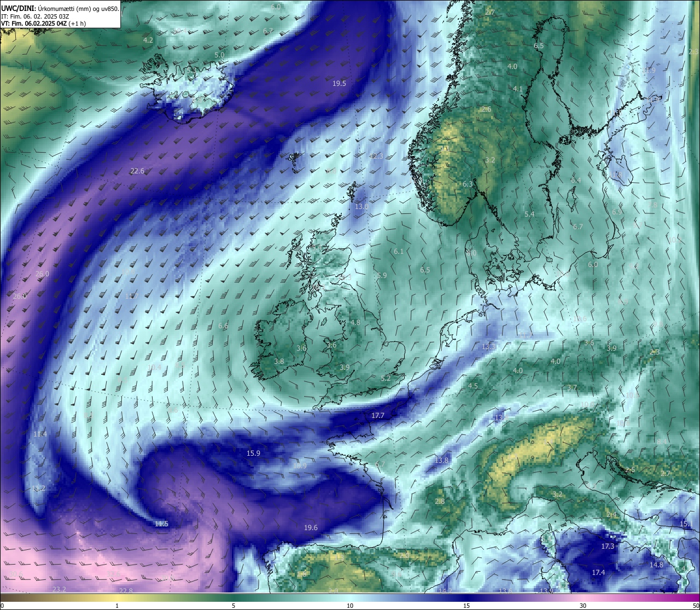The image size is (700, 610).
Task: Click the 17.7 value over the English Channel
Action: [x=378, y=415]
